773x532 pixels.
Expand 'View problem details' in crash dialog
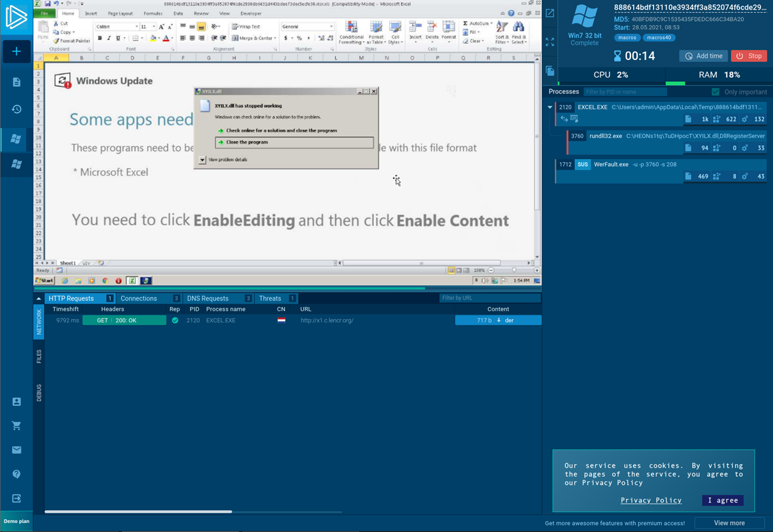point(203,160)
